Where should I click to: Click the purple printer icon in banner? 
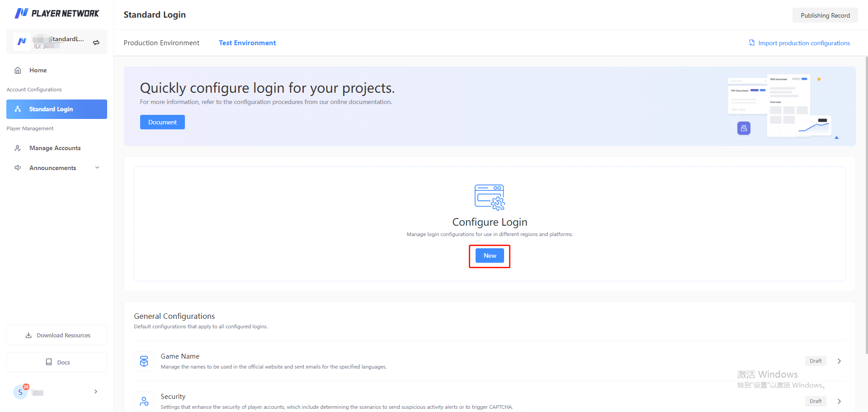744,128
